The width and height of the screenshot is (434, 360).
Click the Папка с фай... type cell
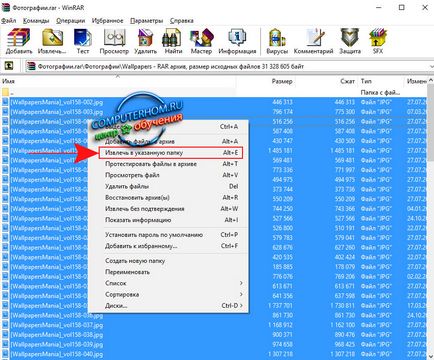[x=380, y=92]
